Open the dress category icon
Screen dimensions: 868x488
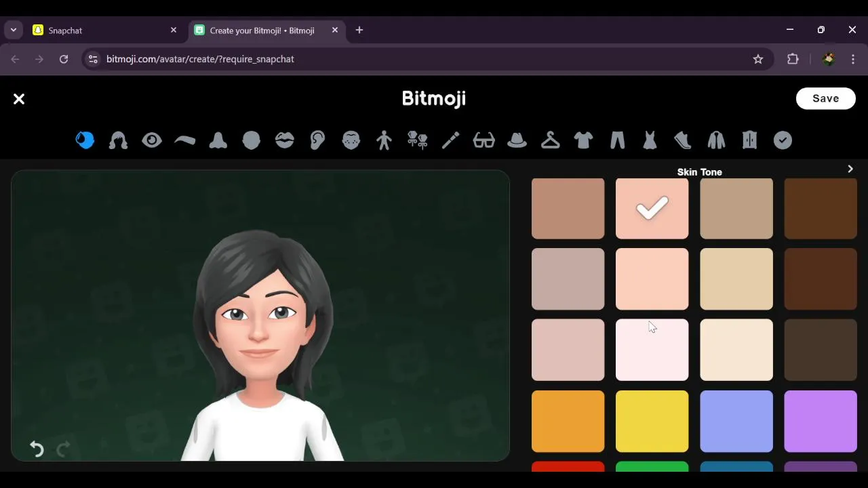point(650,140)
